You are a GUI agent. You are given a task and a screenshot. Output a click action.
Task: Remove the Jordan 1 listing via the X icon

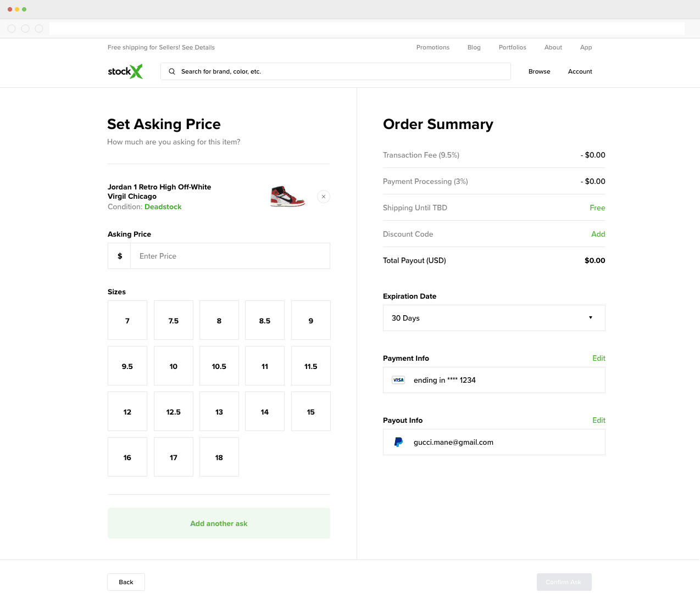pos(323,196)
